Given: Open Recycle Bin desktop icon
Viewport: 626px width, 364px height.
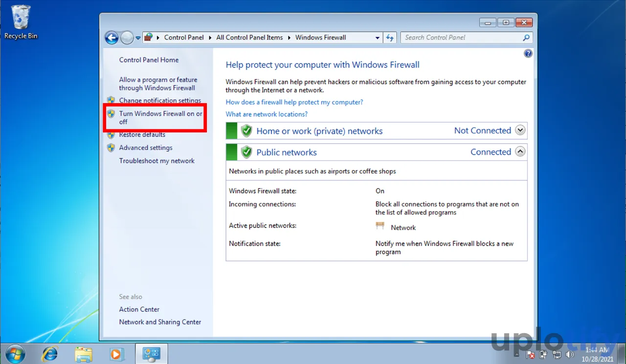Looking at the screenshot, I should 21,22.
